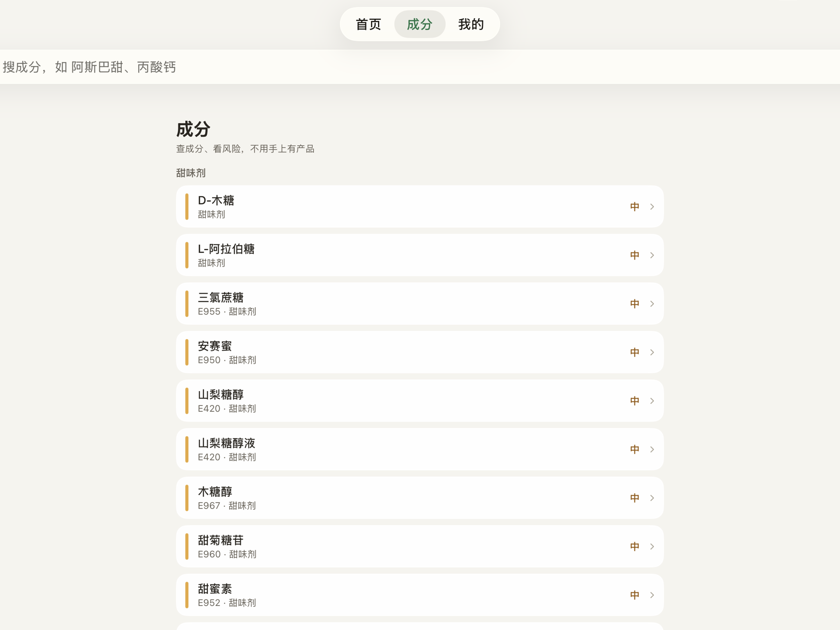Click the E955 · 甜味剂 subtitle
Viewport: 840px width, 630px height.
[227, 311]
